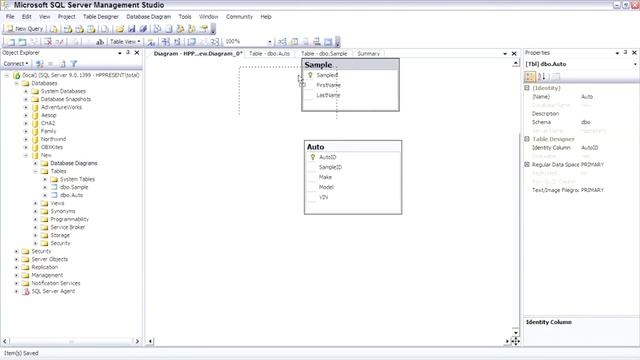
Task: Select the Auto table title in diagram
Action: pyautogui.click(x=316, y=147)
